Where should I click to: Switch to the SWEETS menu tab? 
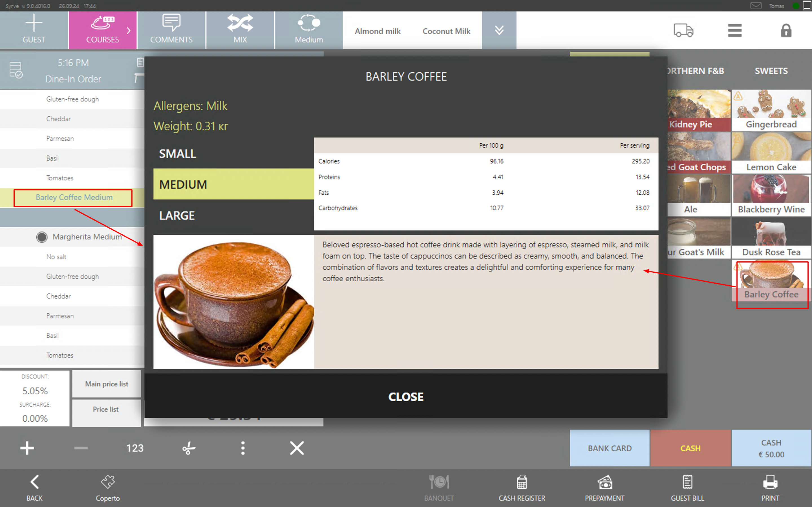tap(771, 71)
